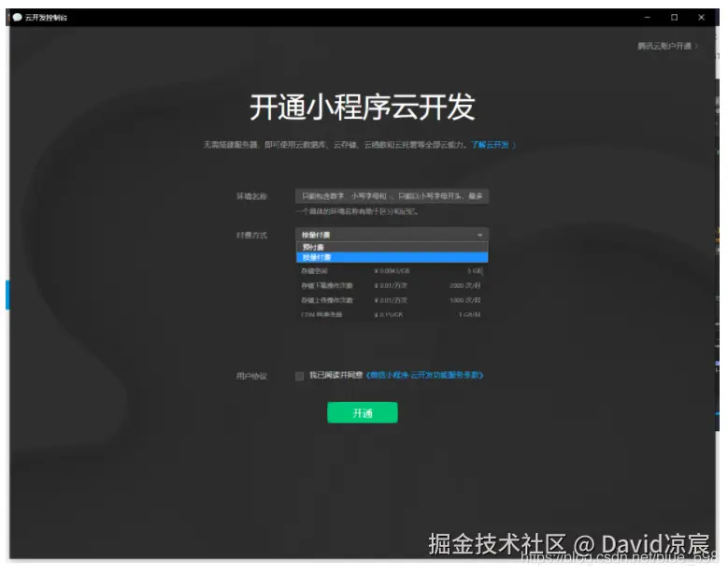Open the 了解云开发 link
Image resolution: width=728 pixels, height=575 pixels.
(x=493, y=145)
